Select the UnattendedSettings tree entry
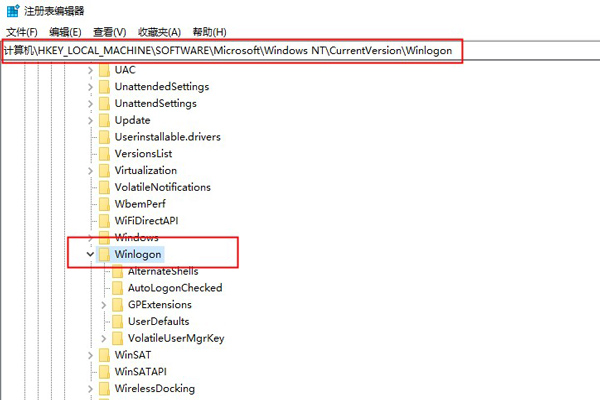 162,87
